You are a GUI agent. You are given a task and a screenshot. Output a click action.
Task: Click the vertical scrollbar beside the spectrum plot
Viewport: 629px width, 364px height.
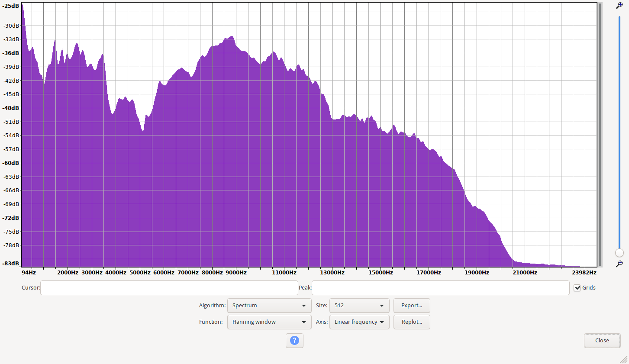point(600,135)
